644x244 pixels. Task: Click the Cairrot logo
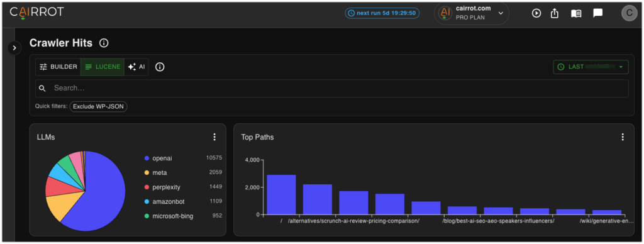(x=36, y=13)
